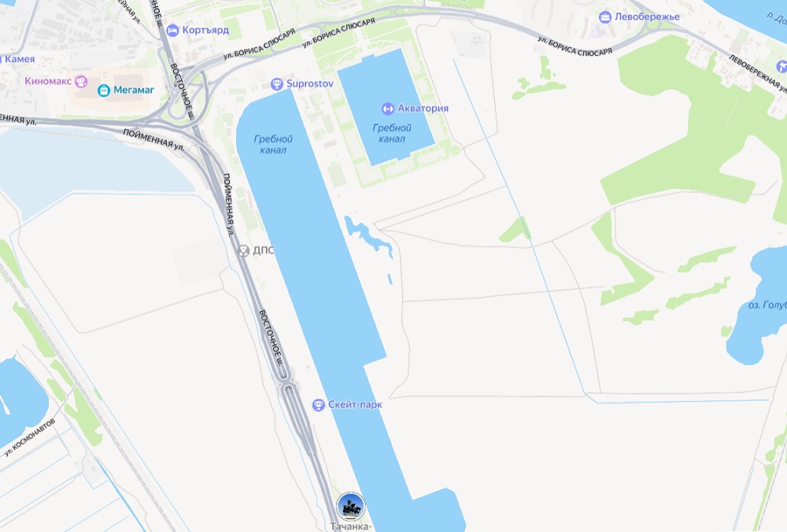Click the Suprostov trophy icon
787x532 pixels.
pos(276,84)
